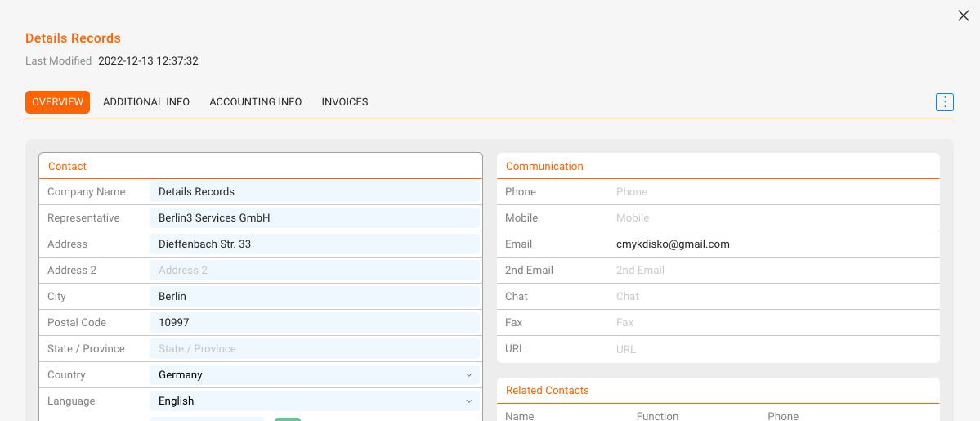Open the Additional Info tab

[x=146, y=102]
